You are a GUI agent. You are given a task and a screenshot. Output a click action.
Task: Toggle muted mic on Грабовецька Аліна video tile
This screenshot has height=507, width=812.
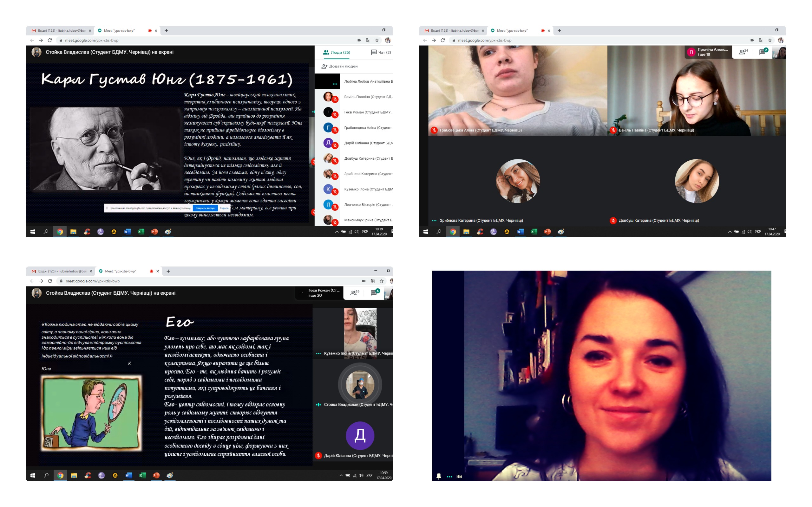coord(434,130)
